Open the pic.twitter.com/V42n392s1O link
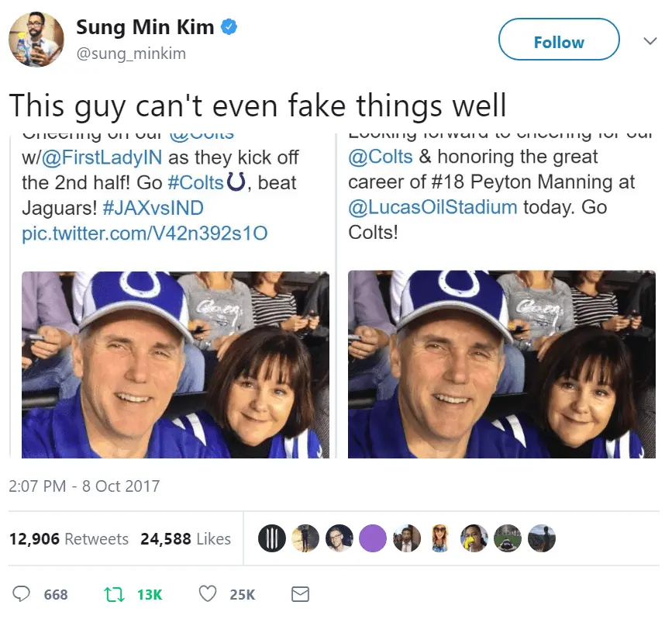 point(145,233)
